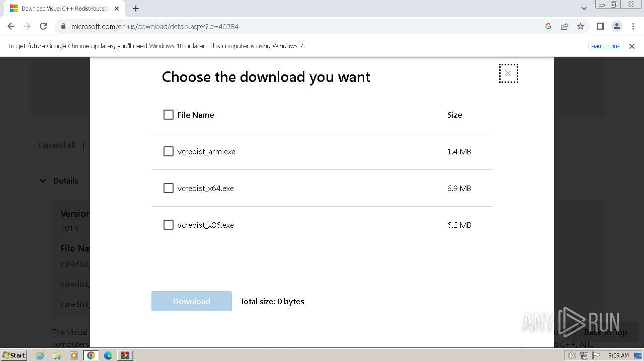Image resolution: width=644 pixels, height=362 pixels.
Task: Tick the vcredist_x86.exe checkbox
Action: point(169,225)
